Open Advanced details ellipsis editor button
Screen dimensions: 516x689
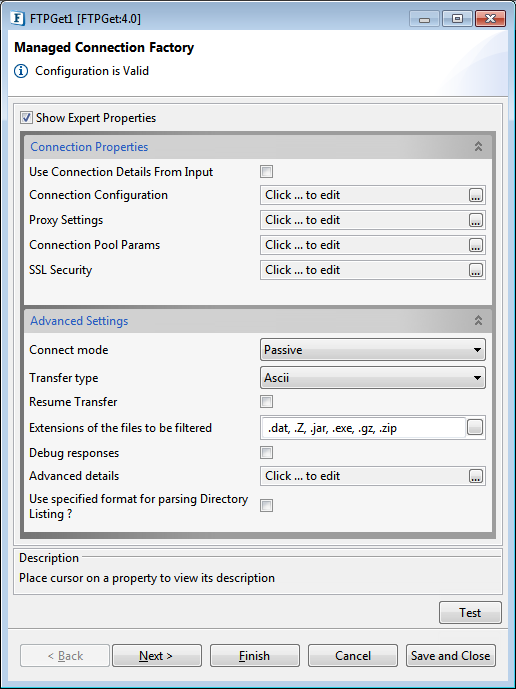pos(476,476)
